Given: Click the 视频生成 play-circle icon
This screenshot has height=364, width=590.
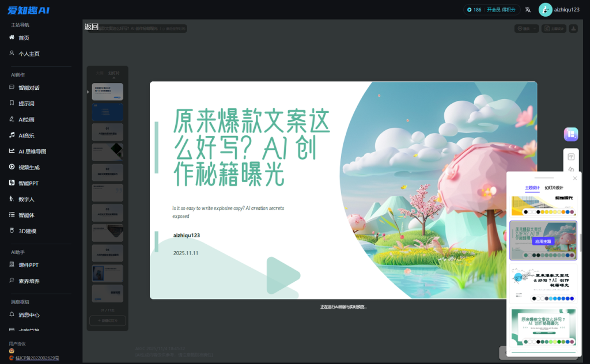Looking at the screenshot, I should coord(12,166).
